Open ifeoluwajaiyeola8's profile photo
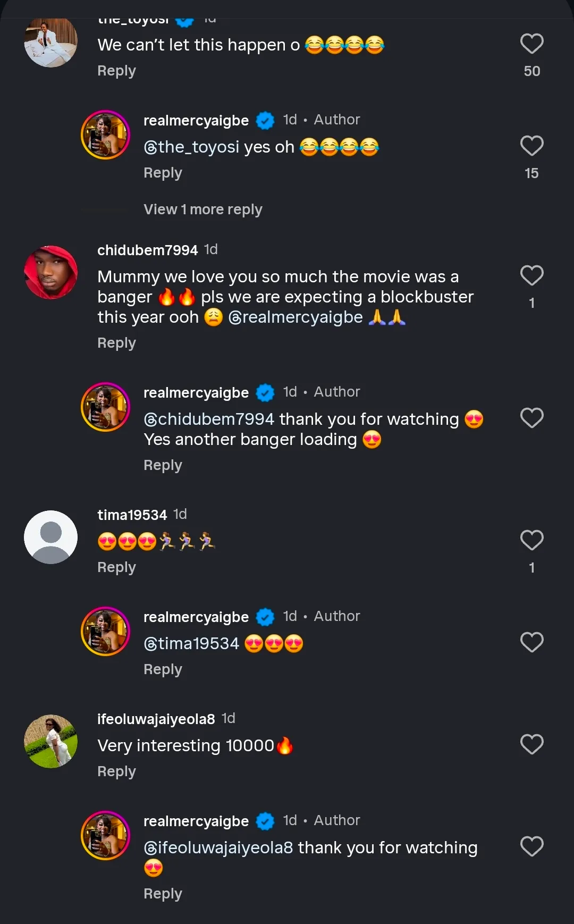Image resolution: width=574 pixels, height=924 pixels. tap(51, 741)
